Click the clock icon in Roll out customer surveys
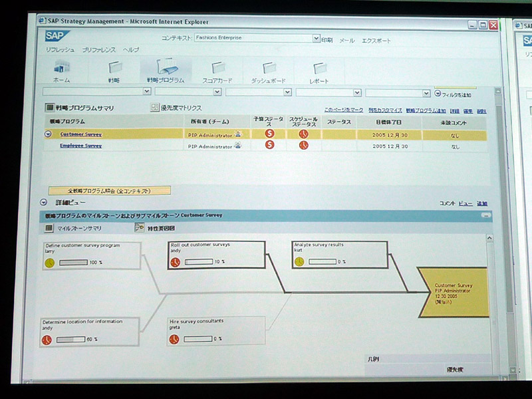Viewport: 532px width, 399px height. pyautogui.click(x=175, y=262)
